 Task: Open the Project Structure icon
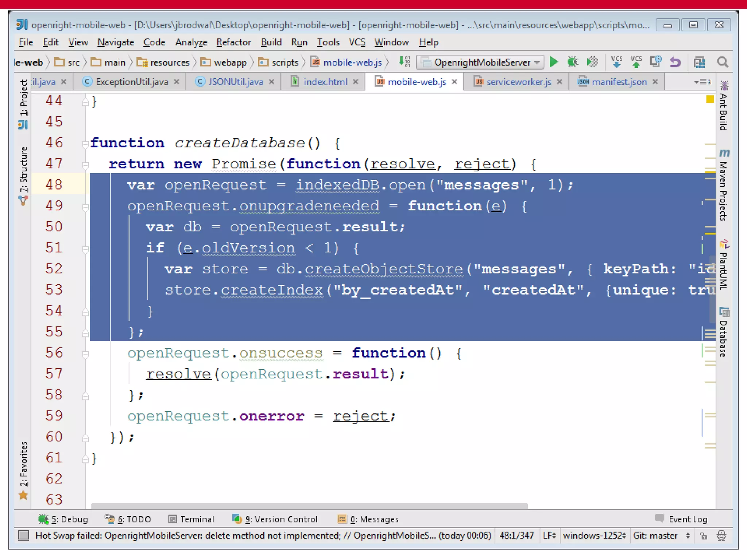699,62
